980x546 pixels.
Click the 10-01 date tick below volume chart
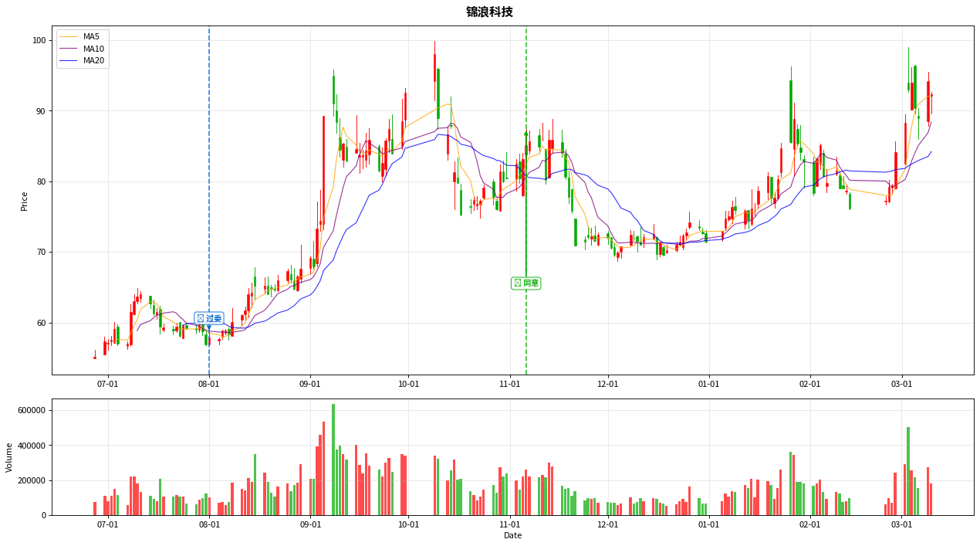[408, 524]
